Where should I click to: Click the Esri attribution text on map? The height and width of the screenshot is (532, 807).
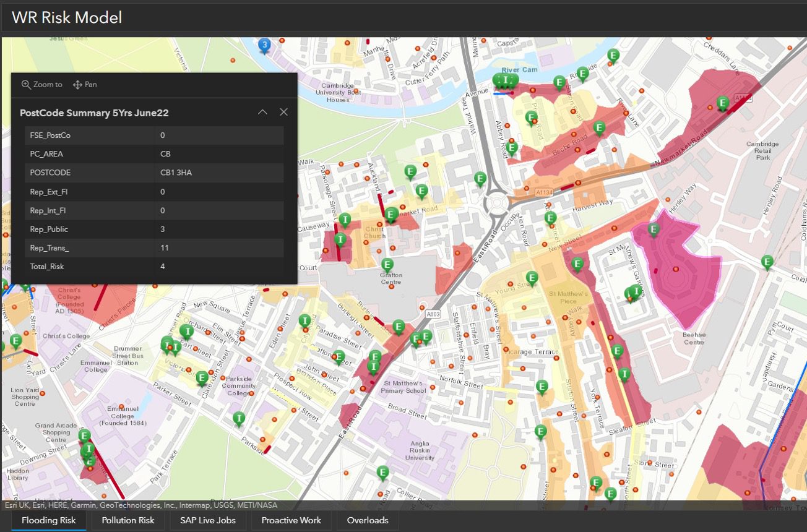pos(141,505)
